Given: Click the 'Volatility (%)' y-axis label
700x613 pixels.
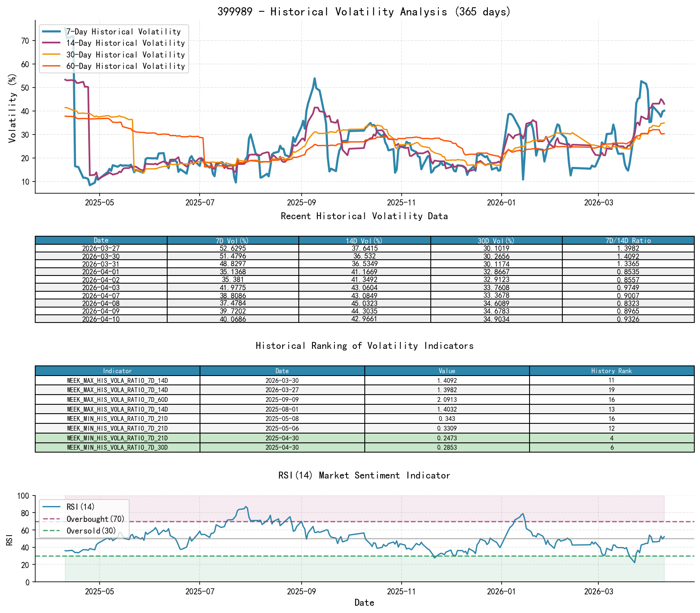Looking at the screenshot, I should pyautogui.click(x=13, y=108).
